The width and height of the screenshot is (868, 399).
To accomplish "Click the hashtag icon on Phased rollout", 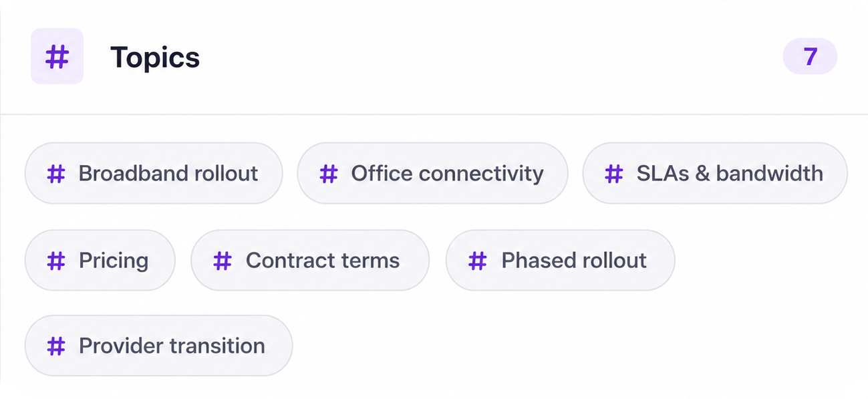I will coord(478,261).
